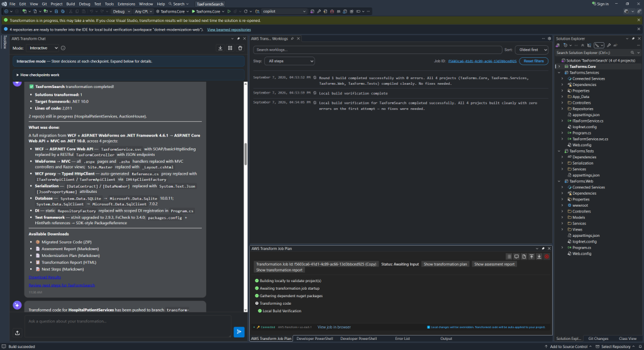Start without debugging using outlined green play icon
Image resolution: width=644 pixels, height=350 pixels.
[229, 11]
